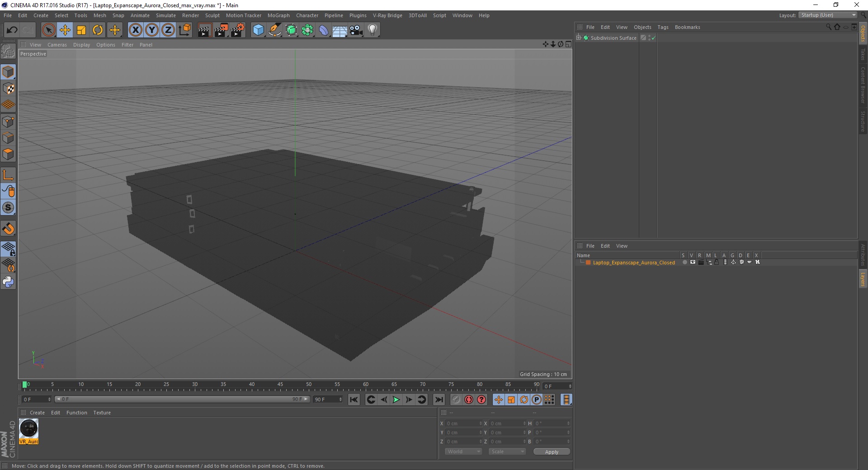Click the Make Editable icon
868x470 pixels.
pos(8,52)
